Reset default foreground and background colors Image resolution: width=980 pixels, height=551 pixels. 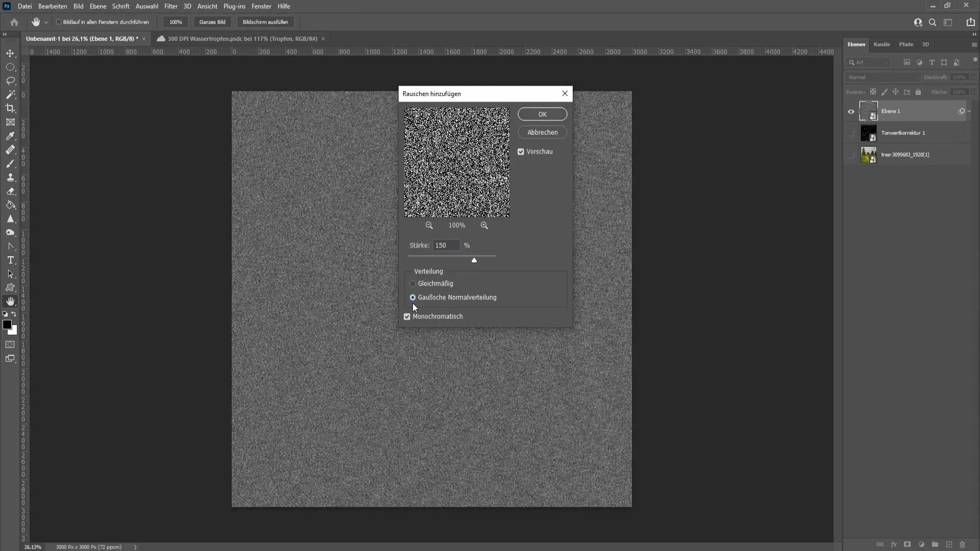[5, 314]
